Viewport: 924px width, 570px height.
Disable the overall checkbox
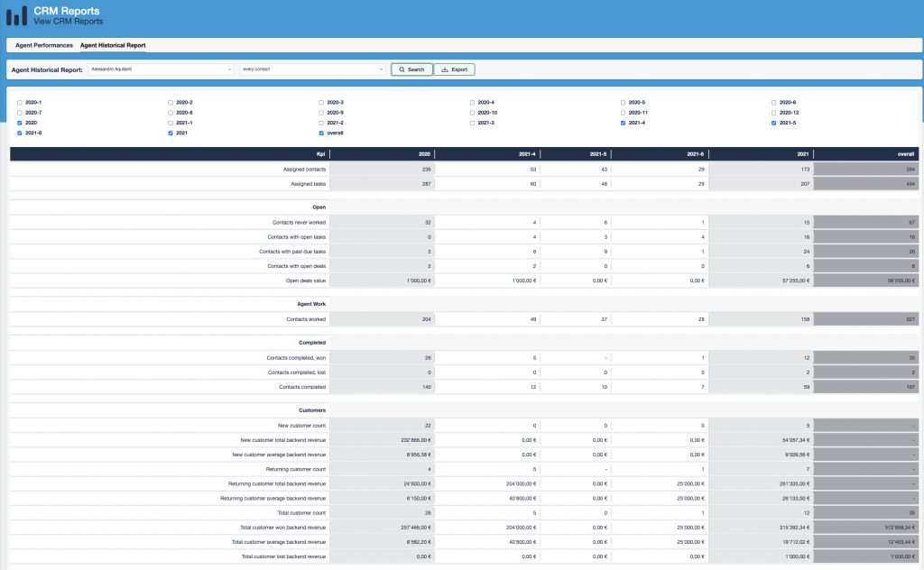coord(321,133)
